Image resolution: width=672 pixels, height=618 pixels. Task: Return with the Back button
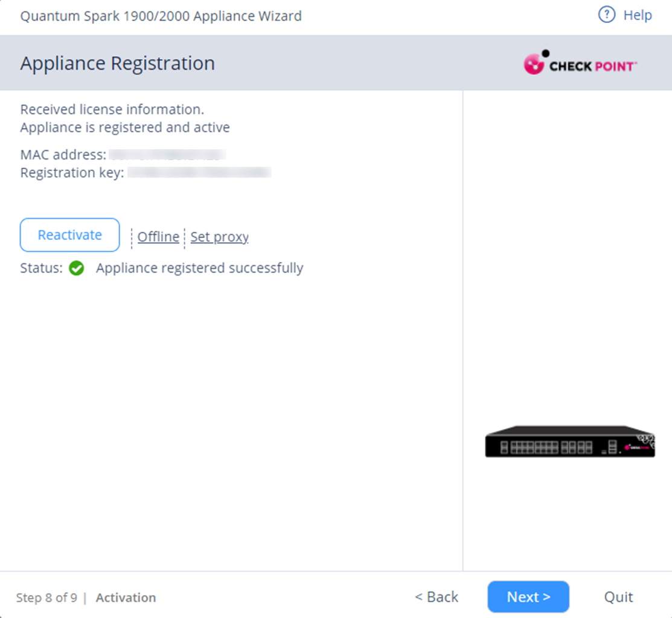coord(437,597)
